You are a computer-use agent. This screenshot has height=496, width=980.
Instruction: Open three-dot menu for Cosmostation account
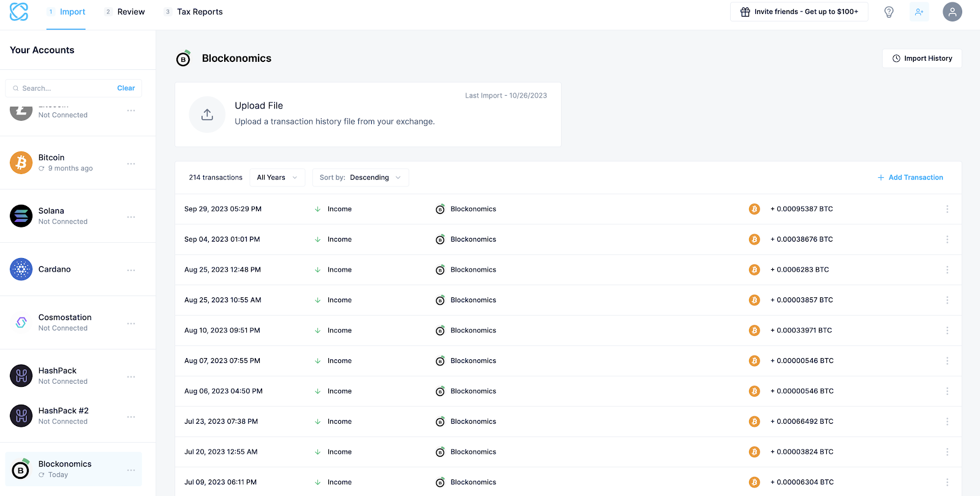coord(131,323)
